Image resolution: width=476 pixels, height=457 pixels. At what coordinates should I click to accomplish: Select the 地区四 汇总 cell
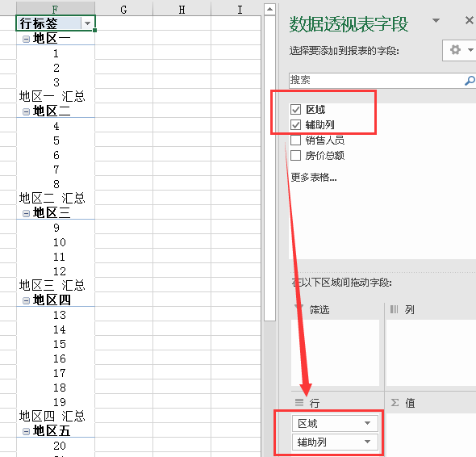[x=56, y=416]
